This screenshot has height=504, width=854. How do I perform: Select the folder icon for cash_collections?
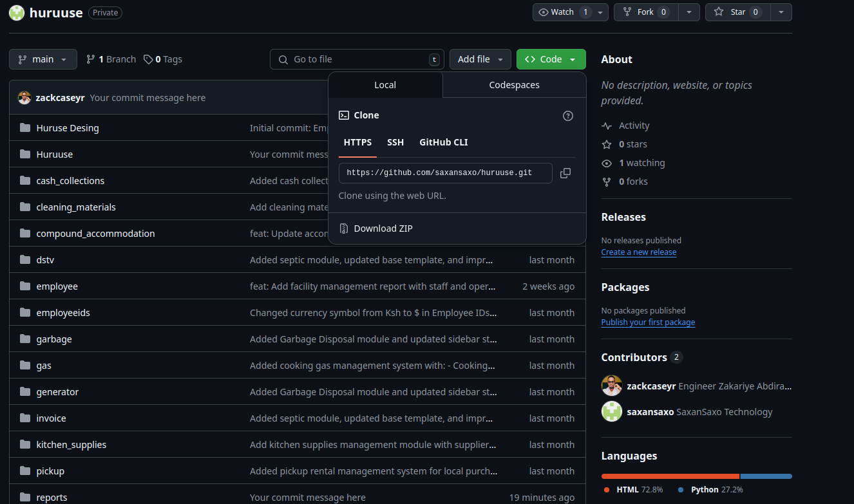(x=25, y=181)
